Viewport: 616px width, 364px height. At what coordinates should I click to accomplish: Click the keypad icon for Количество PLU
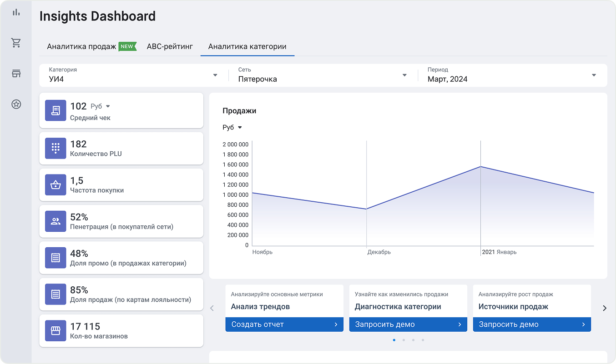pyautogui.click(x=56, y=148)
